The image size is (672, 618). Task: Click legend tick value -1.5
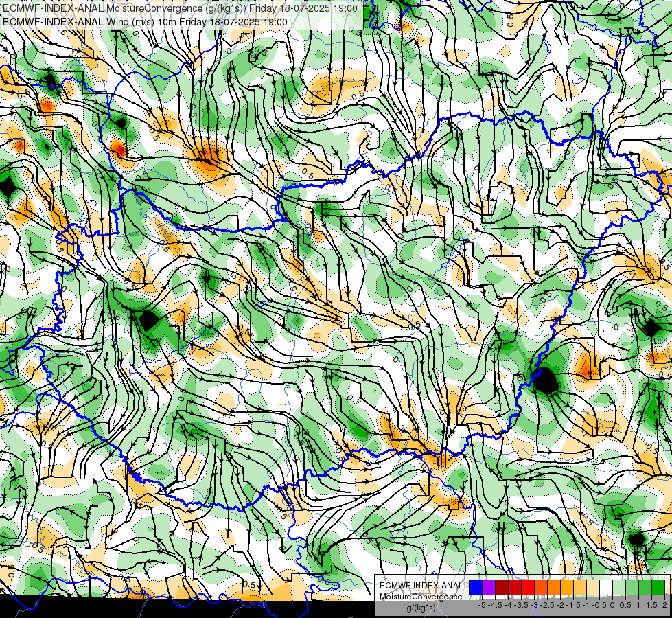(x=573, y=605)
